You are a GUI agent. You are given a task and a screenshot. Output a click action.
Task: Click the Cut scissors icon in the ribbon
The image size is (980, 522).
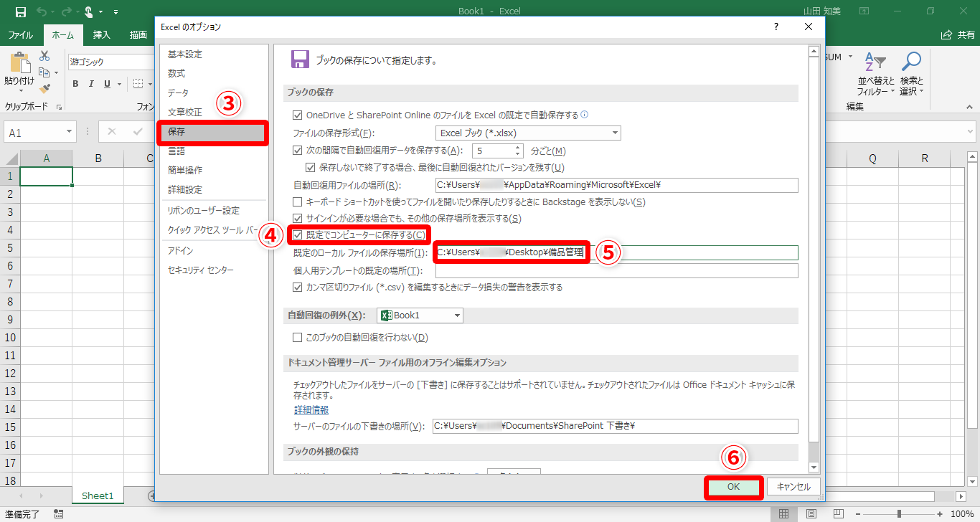click(44, 56)
